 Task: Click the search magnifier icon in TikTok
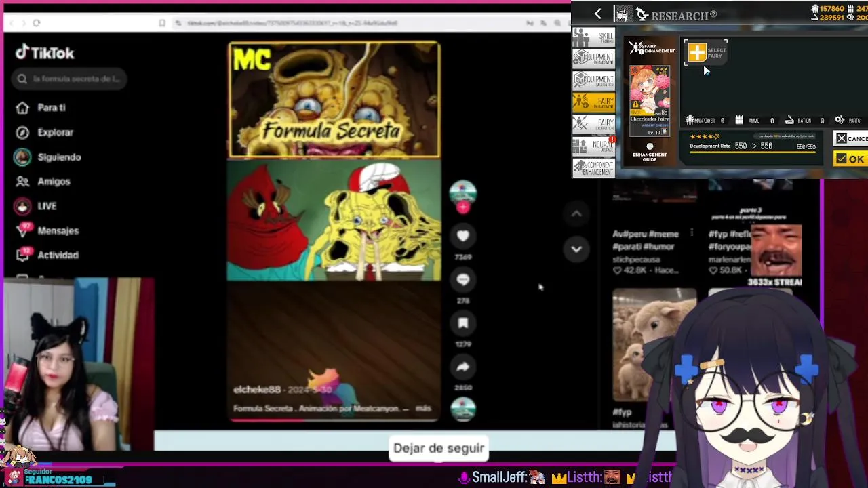coord(22,79)
